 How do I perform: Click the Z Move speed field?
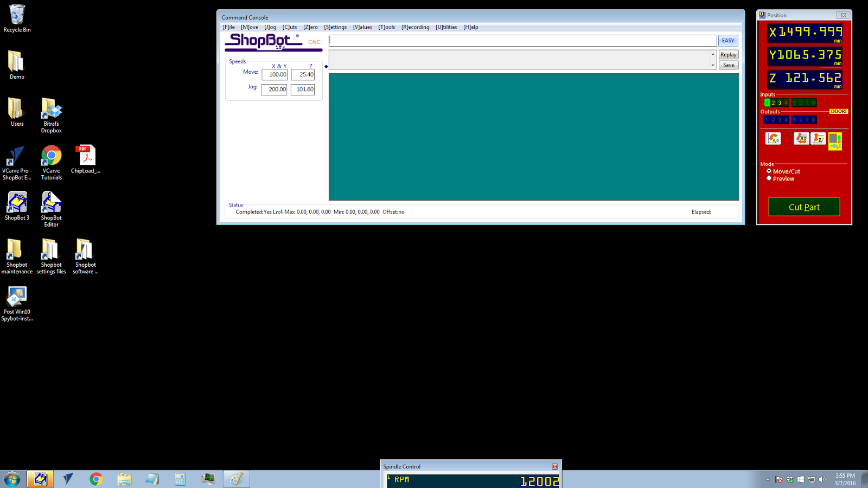[x=303, y=75]
